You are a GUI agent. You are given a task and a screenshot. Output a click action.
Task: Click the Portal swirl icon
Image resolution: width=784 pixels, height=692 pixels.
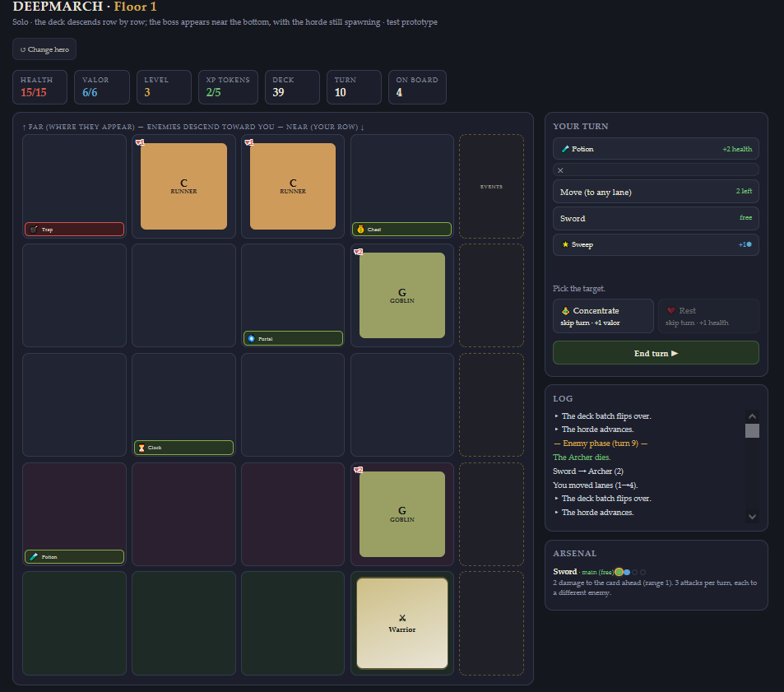[x=252, y=338]
